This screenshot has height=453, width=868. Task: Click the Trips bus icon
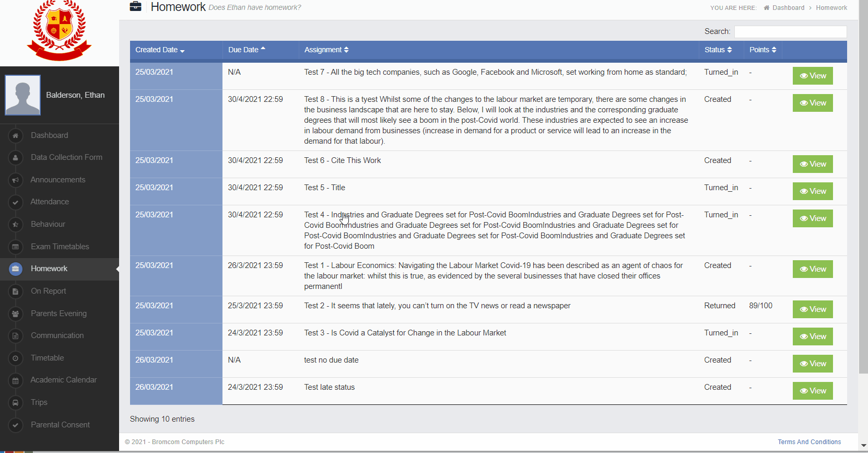tap(16, 402)
